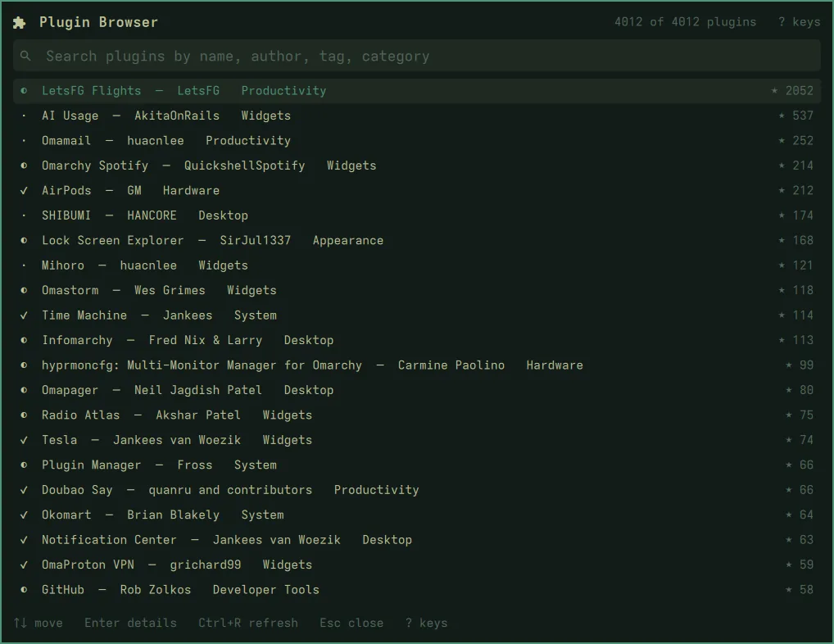Select the Infomarchy plugin name

pyautogui.click(x=77, y=340)
